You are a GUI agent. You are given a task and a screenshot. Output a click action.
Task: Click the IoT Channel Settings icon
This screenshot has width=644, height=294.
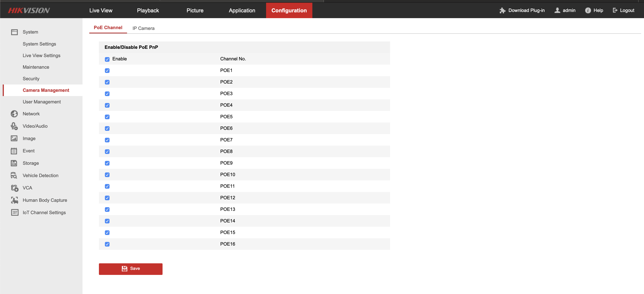[14, 212]
